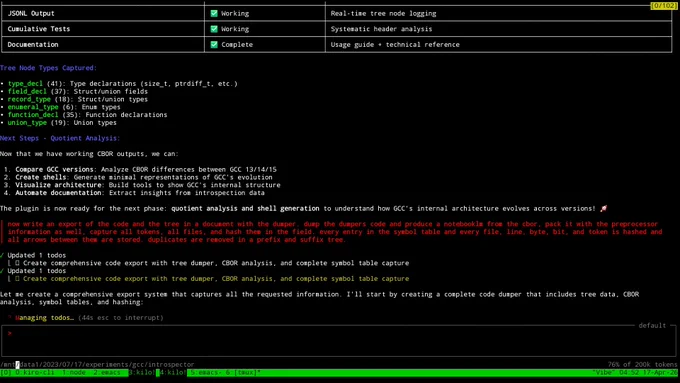The image size is (680, 383).
Task: Click 'Working' status in JSONL Output row
Action: click(235, 13)
